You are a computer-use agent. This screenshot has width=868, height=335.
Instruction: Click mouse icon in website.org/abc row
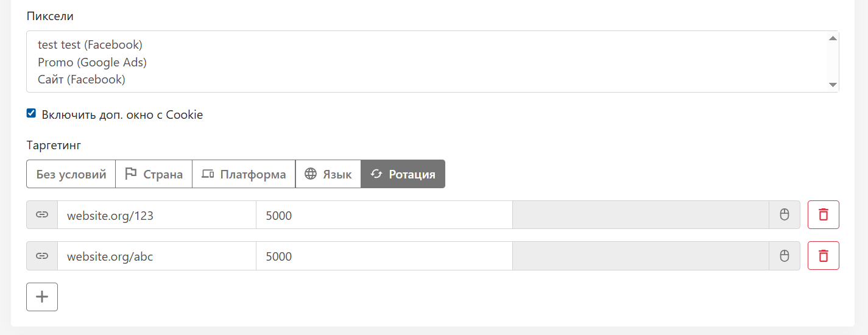[785, 256]
